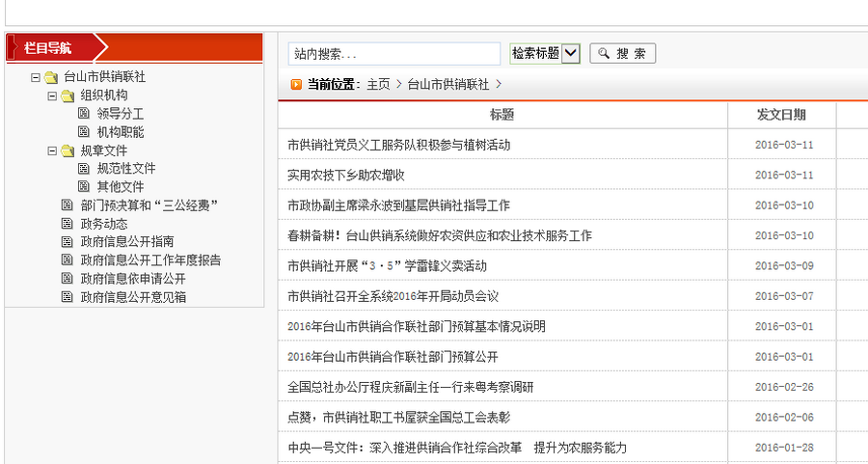868x464 pixels.
Task: Click the 搜索 search button
Action: (622, 54)
